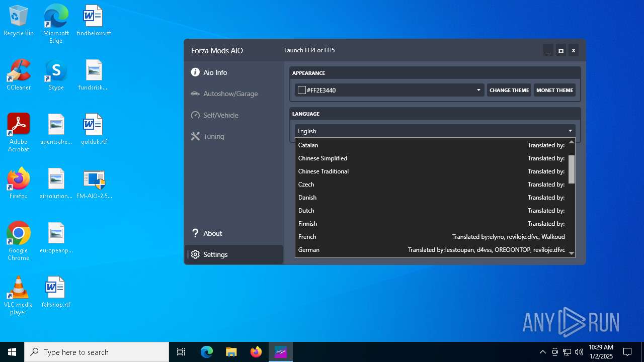The width and height of the screenshot is (644, 362).
Task: Minimize the Forza Mods AIO window
Action: pyautogui.click(x=548, y=50)
